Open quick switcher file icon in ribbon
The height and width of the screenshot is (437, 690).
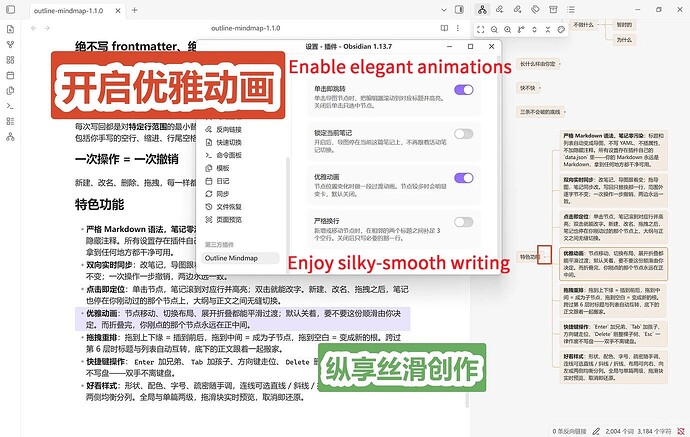[11, 29]
